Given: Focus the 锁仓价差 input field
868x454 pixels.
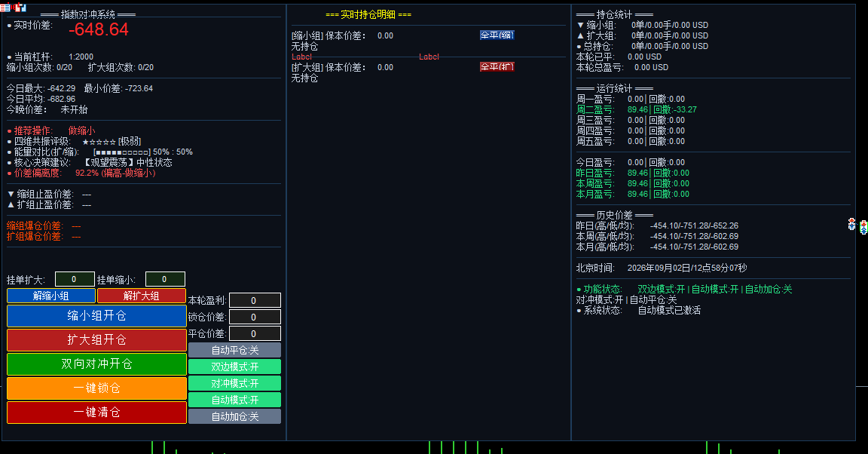Looking at the screenshot, I should point(255,317).
